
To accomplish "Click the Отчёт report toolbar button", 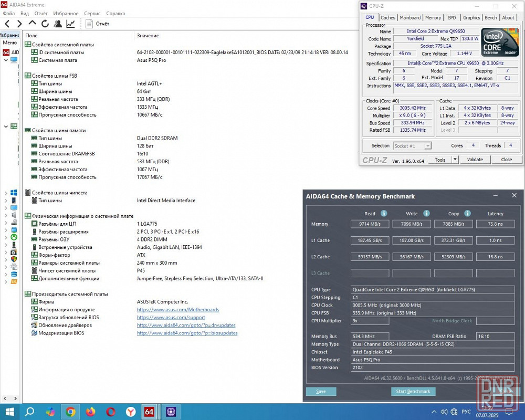I will coord(98,24).
